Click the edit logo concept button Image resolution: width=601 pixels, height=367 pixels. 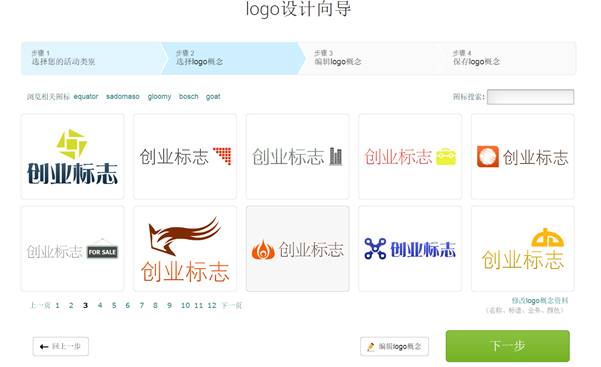tap(394, 347)
